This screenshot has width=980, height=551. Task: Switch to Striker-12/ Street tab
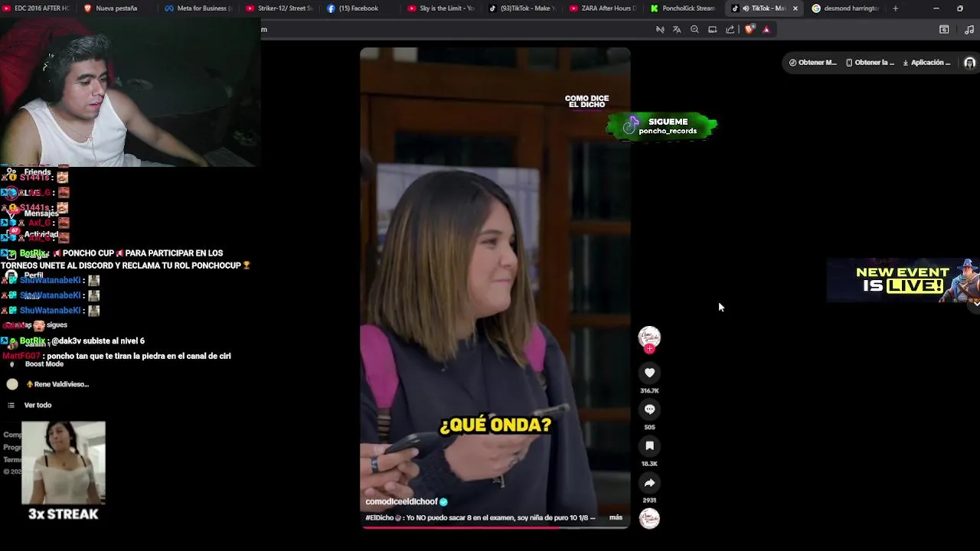click(278, 8)
